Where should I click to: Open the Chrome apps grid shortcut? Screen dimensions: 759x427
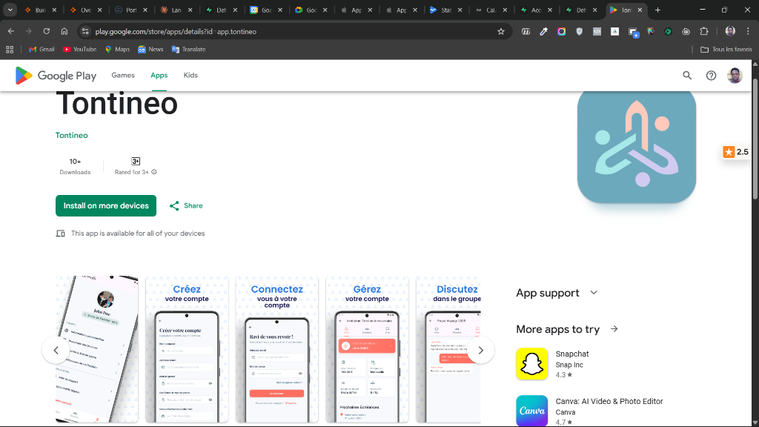[10, 49]
